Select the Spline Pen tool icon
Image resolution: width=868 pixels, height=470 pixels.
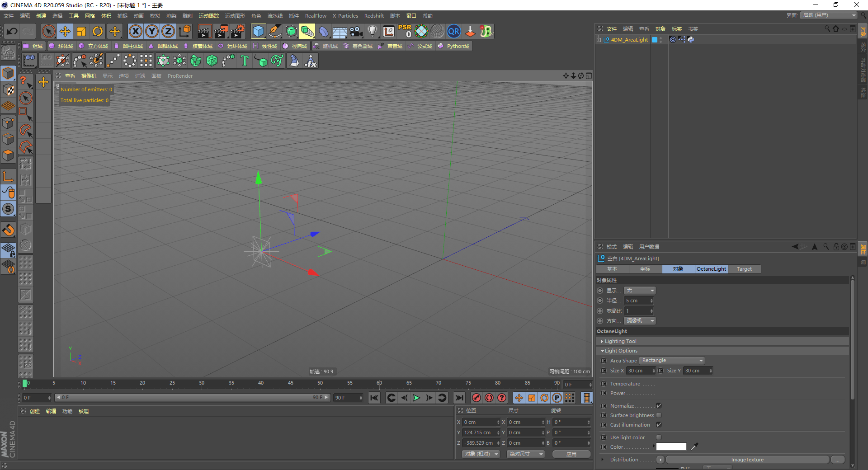(275, 31)
